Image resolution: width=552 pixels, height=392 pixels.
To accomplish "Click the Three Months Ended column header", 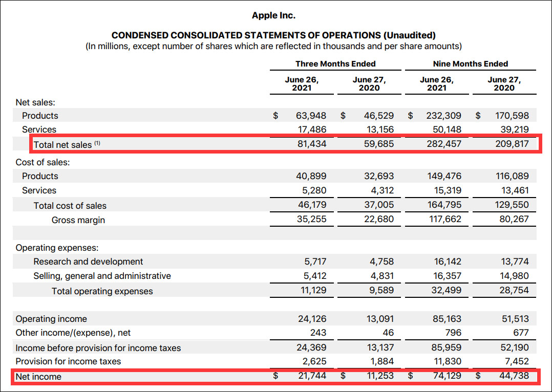I will [x=335, y=63].
